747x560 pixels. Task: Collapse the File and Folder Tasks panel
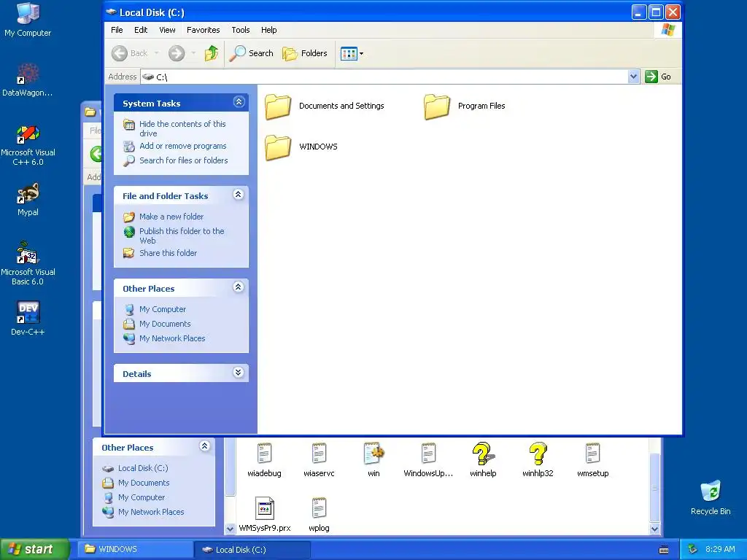coord(239,195)
